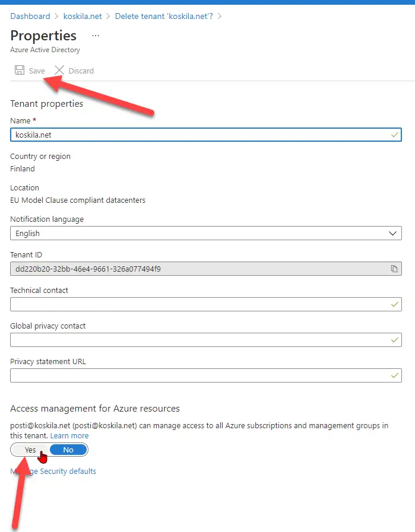Open the Learn more link
Image resolution: width=415 pixels, height=532 pixels.
[x=69, y=435]
